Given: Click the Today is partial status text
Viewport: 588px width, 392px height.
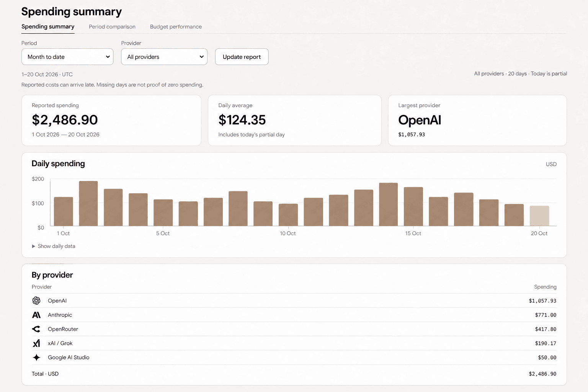Looking at the screenshot, I should click(549, 73).
